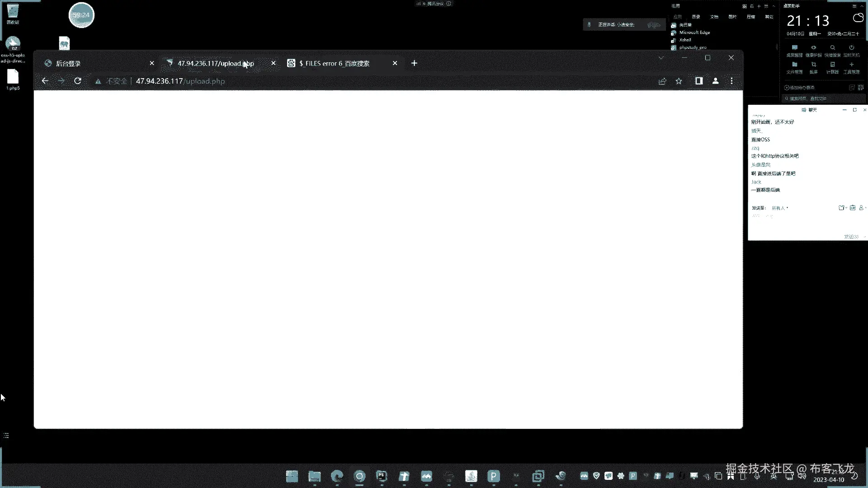
Task: Expand the 所有人 recipient dropdown in chat
Action: [x=780, y=208]
